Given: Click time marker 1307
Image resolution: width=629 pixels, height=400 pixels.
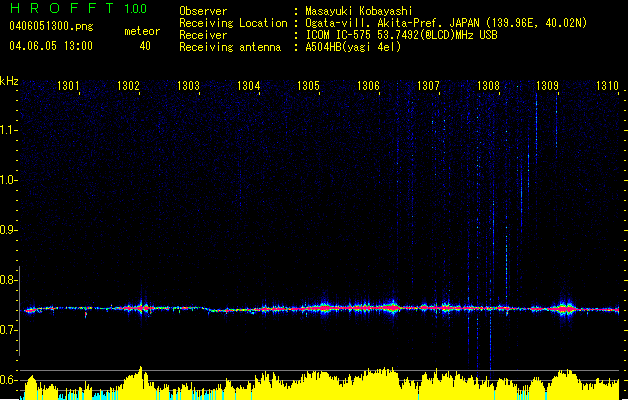Looking at the screenshot, I should pyautogui.click(x=428, y=86).
